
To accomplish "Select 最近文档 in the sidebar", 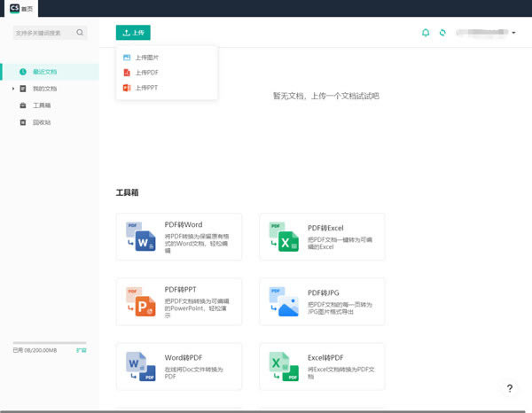I will point(44,72).
